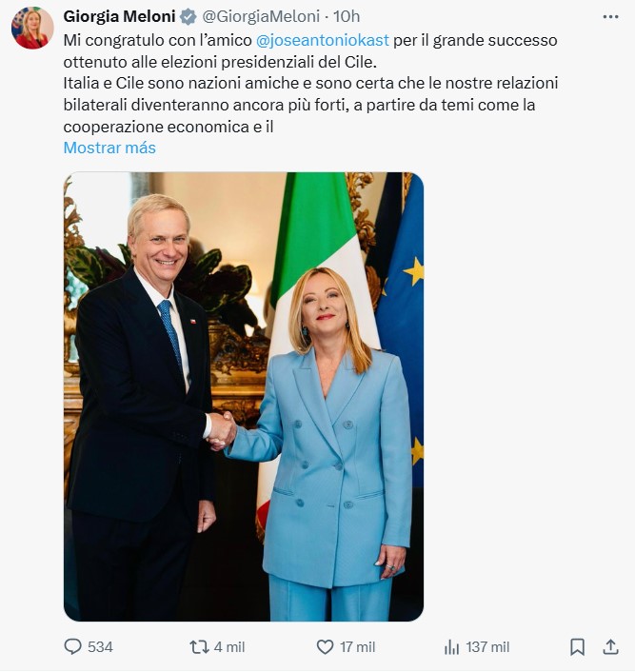Open Giorgia Meloni's profile avatar
This screenshot has width=635, height=672.
pos(32,28)
